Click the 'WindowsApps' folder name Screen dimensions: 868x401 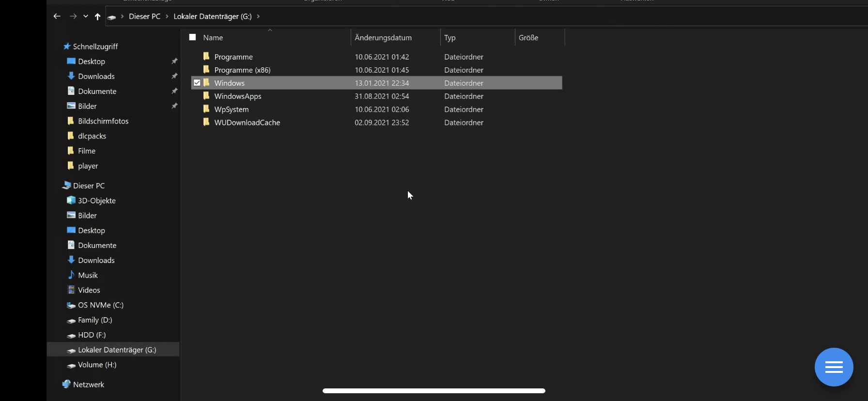(x=238, y=96)
